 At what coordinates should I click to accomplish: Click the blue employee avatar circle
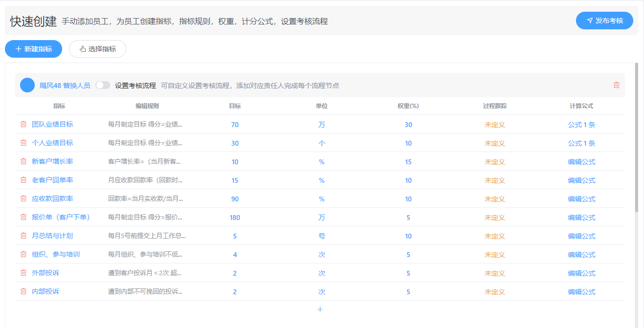[x=27, y=85]
